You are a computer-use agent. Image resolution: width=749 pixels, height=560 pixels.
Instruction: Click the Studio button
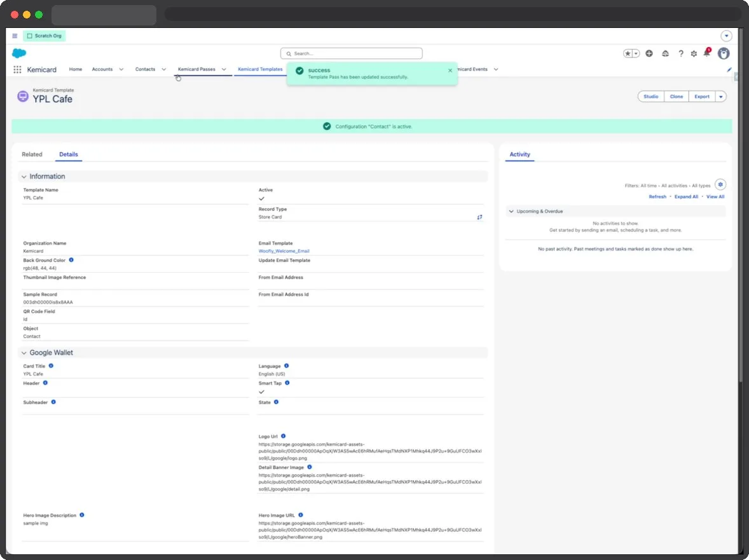pyautogui.click(x=650, y=97)
